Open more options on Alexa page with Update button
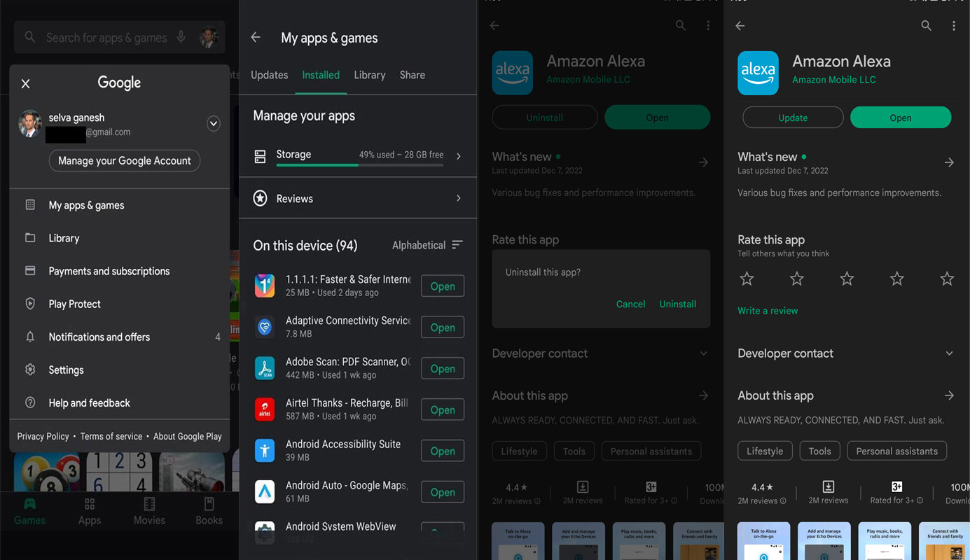 pyautogui.click(x=953, y=26)
